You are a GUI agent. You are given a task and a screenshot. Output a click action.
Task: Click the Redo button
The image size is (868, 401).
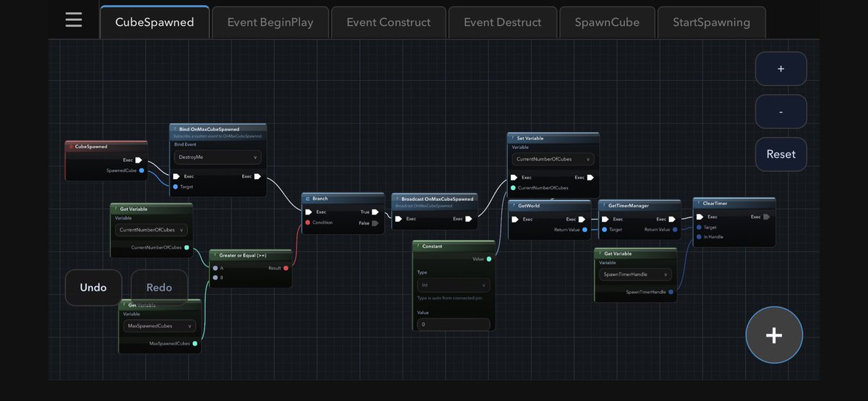pyautogui.click(x=159, y=288)
